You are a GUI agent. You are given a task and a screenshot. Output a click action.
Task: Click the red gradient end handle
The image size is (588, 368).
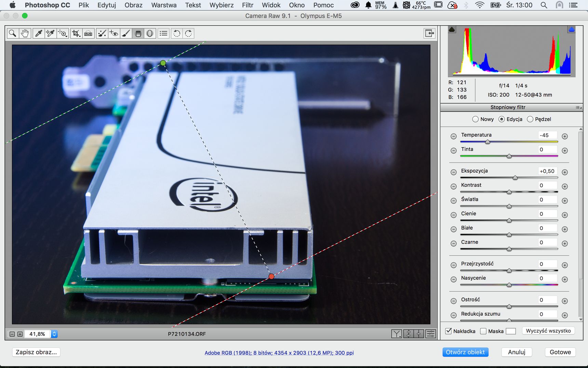pyautogui.click(x=271, y=276)
